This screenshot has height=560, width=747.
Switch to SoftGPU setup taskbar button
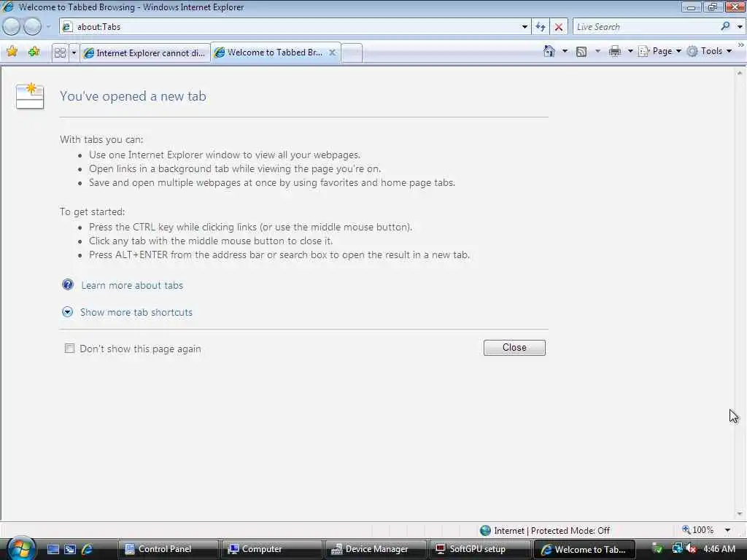pyautogui.click(x=479, y=549)
